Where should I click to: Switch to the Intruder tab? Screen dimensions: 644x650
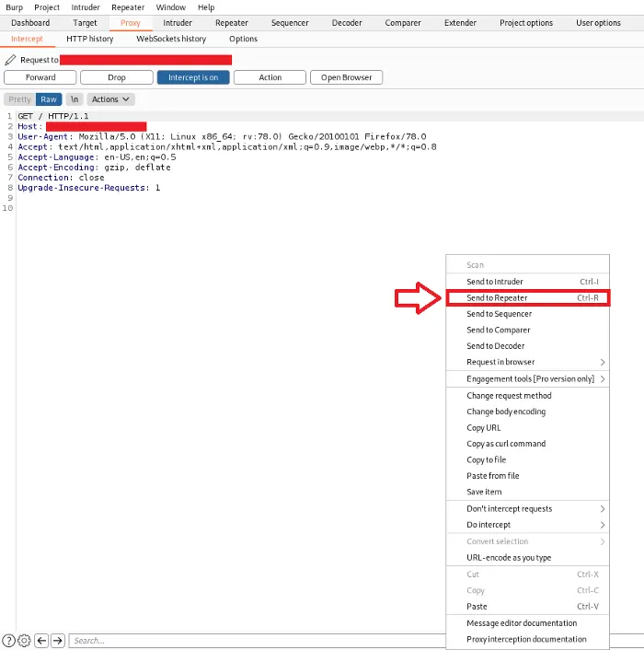click(178, 23)
